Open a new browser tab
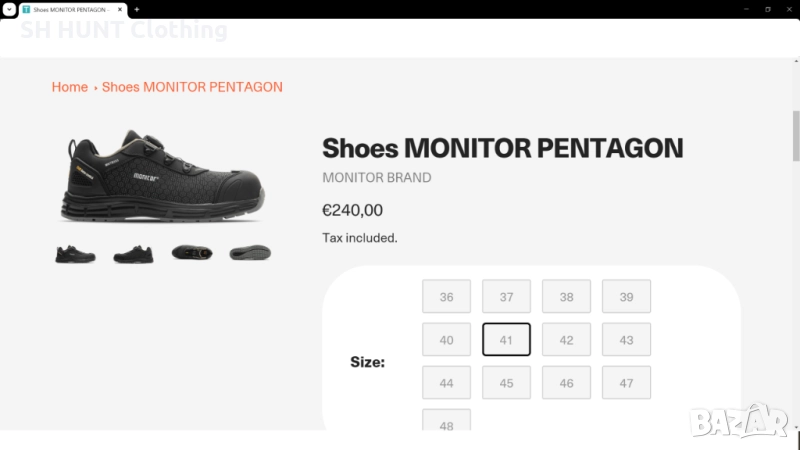 tap(136, 9)
